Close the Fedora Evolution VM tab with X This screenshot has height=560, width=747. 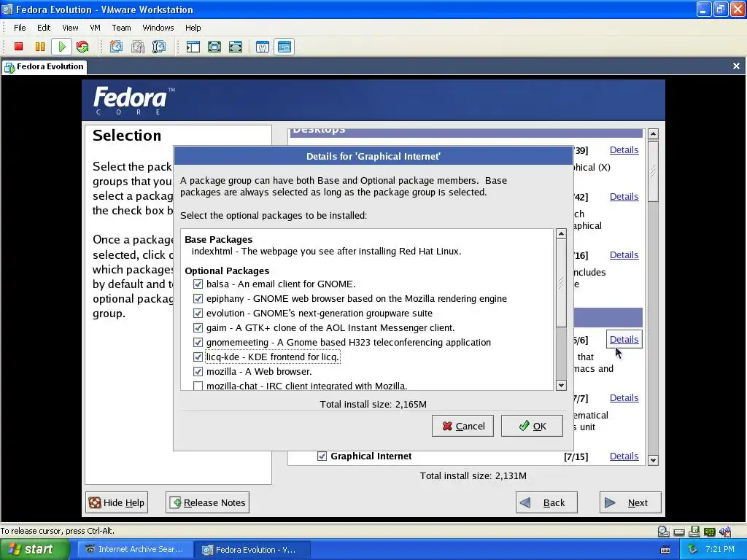coord(736,66)
